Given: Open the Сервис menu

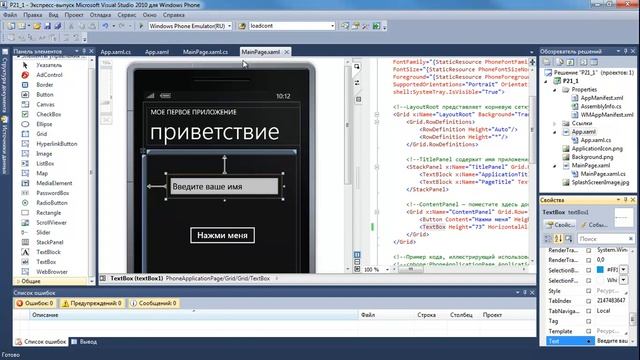Looking at the screenshot, I should (127, 15).
